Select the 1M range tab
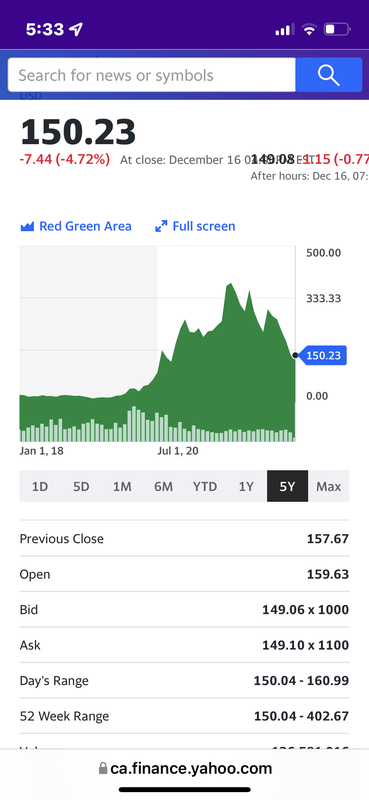The image size is (369, 800). click(122, 486)
